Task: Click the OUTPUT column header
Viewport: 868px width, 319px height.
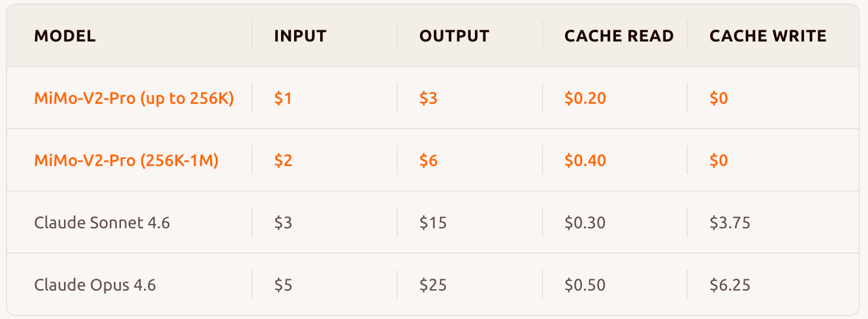Action: (454, 36)
